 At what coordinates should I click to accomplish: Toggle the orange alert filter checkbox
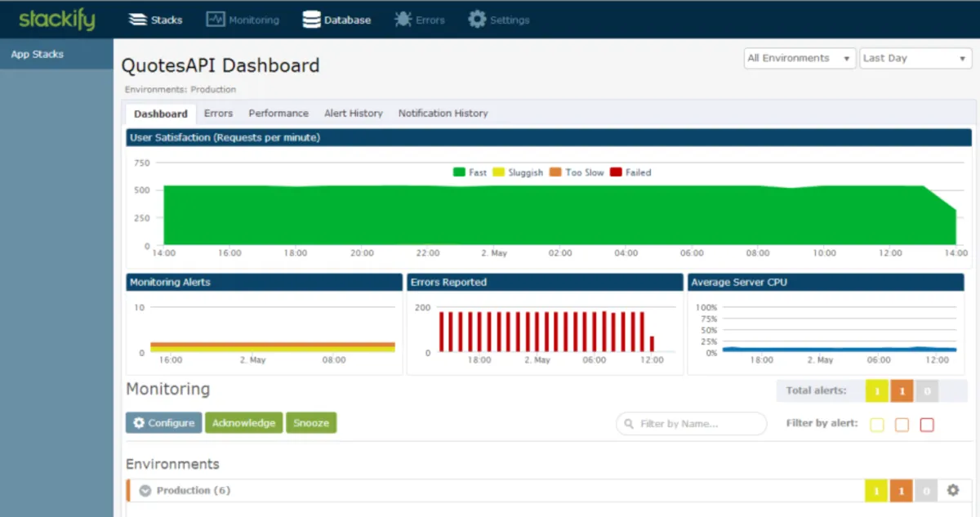[x=902, y=425]
